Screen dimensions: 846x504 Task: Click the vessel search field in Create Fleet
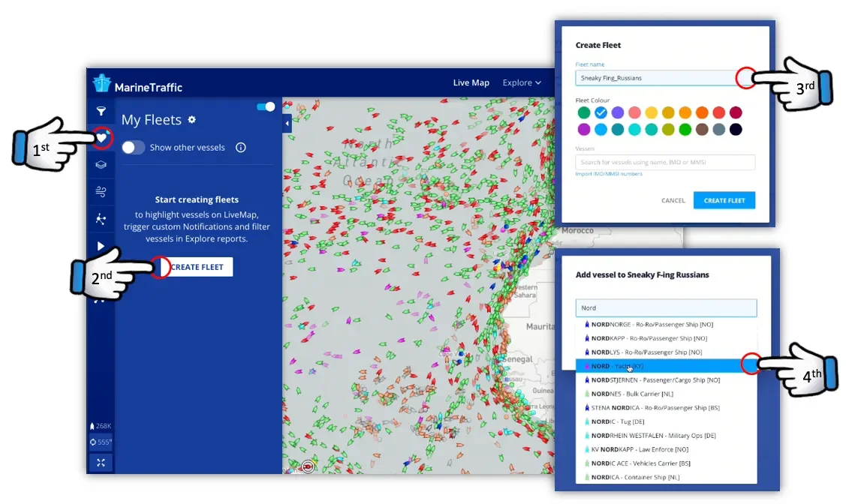point(665,162)
